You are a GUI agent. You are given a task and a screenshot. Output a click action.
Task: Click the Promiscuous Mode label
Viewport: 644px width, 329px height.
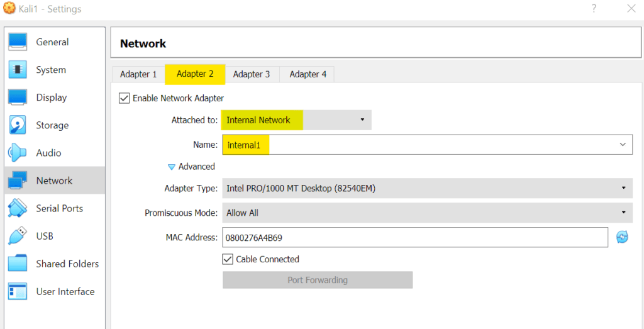click(180, 213)
